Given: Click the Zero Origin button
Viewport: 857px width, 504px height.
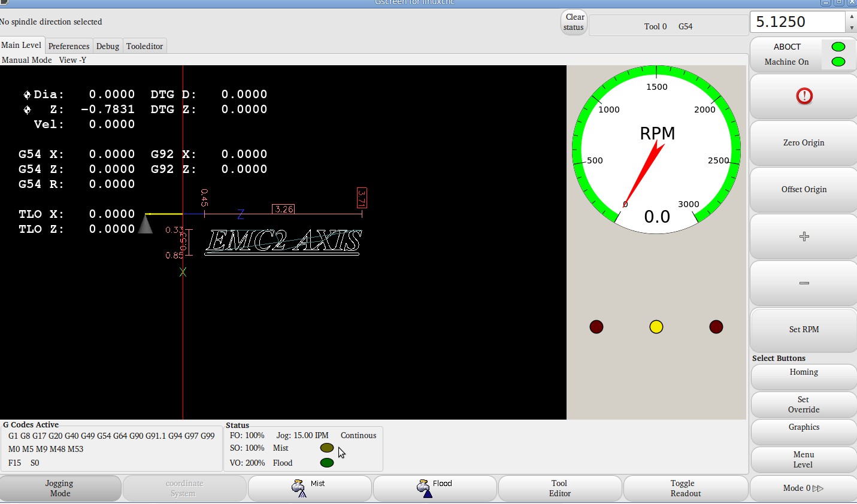Looking at the screenshot, I should [804, 143].
